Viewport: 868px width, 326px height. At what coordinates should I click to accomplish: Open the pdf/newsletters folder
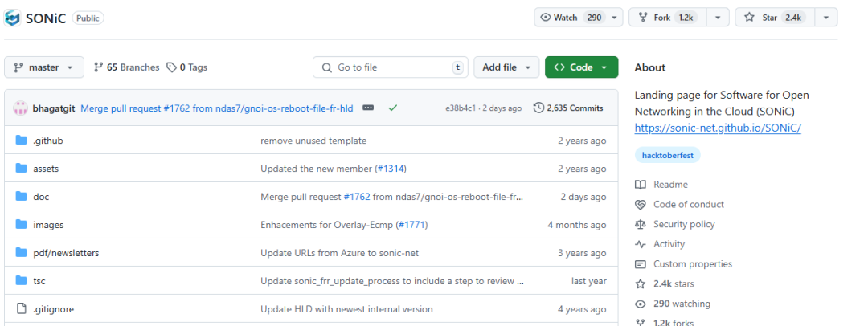(66, 253)
